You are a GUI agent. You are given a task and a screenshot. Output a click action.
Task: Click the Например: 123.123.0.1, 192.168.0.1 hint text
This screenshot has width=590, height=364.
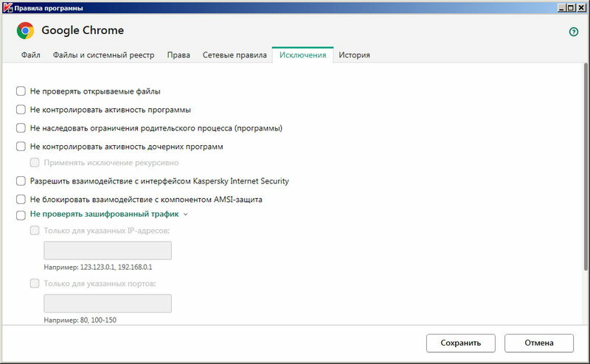coord(98,267)
